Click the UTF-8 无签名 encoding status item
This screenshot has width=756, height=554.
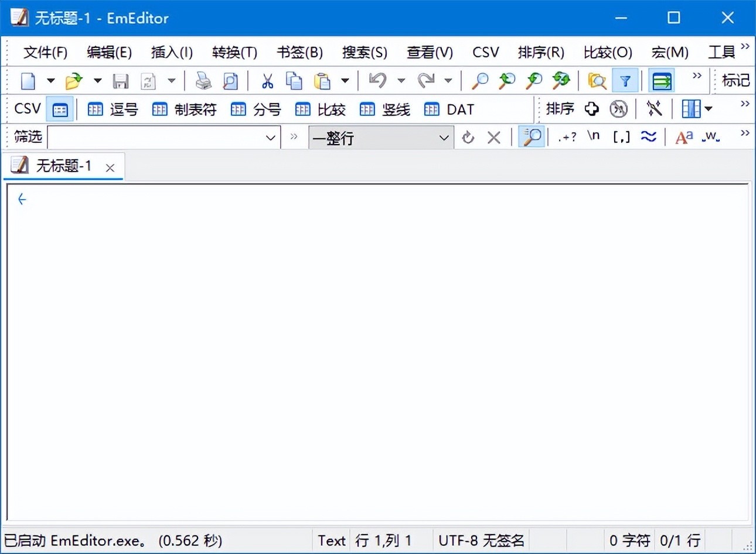tap(481, 540)
